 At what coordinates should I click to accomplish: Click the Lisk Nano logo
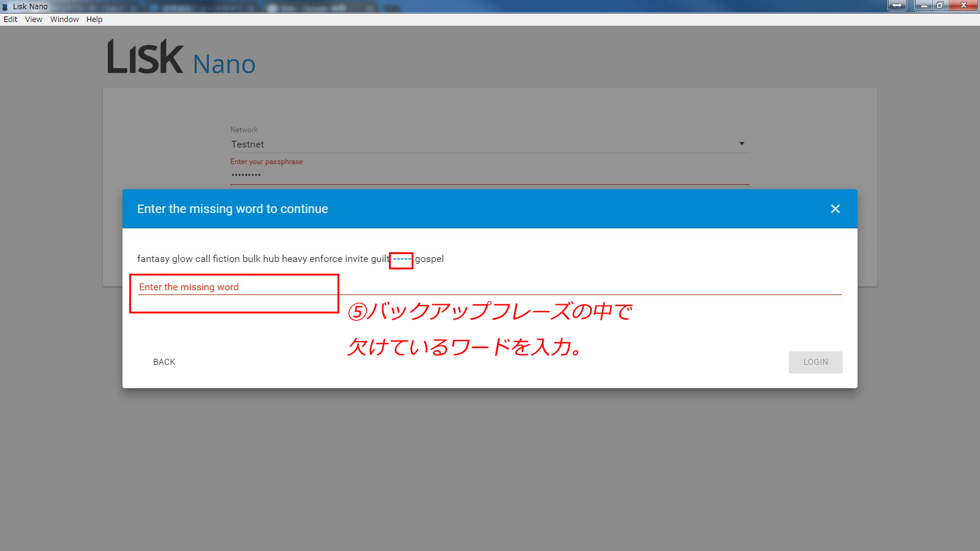(181, 58)
